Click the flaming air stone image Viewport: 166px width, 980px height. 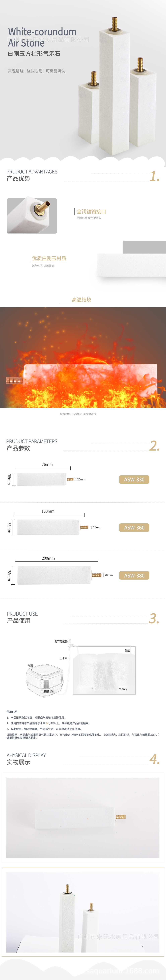83,358
